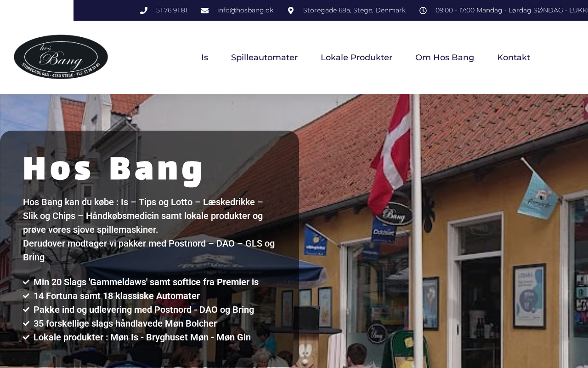Go to Lokale Produkter in navigation

coord(356,57)
